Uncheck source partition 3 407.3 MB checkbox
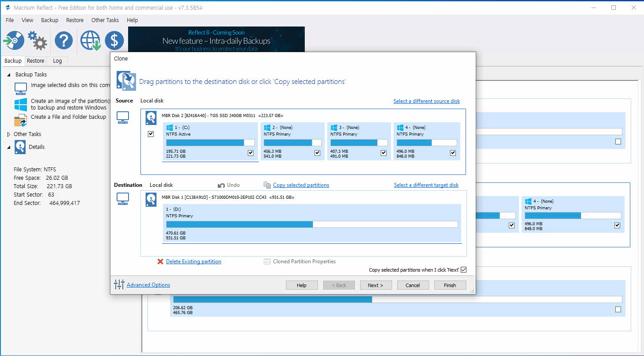 tap(383, 153)
